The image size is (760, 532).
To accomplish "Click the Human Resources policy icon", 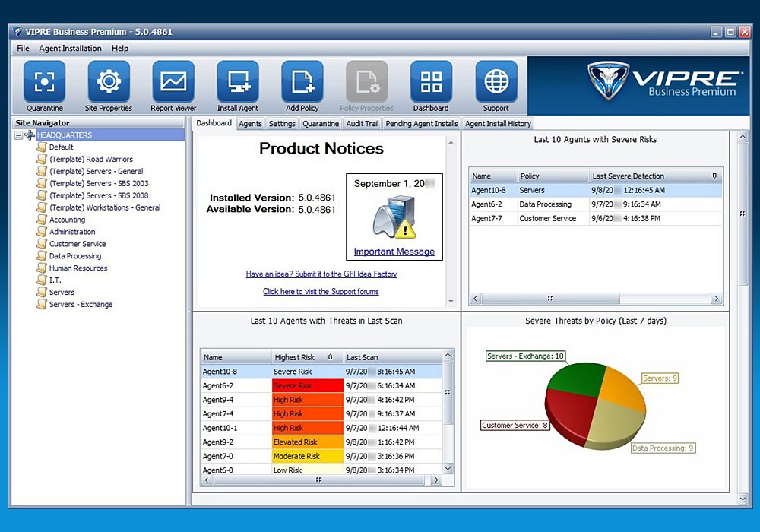I will tap(42, 268).
